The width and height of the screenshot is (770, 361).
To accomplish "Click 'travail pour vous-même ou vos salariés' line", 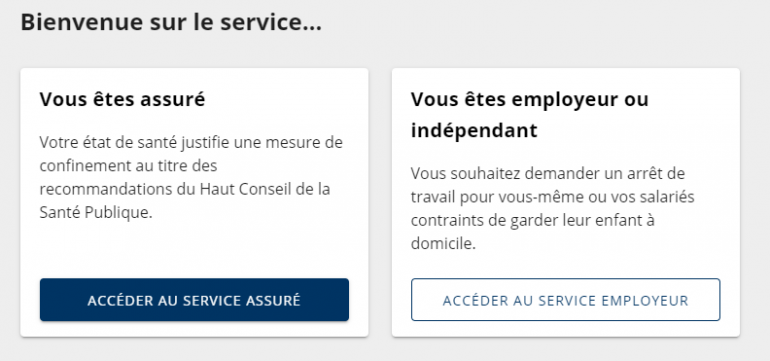I will coord(553,197).
